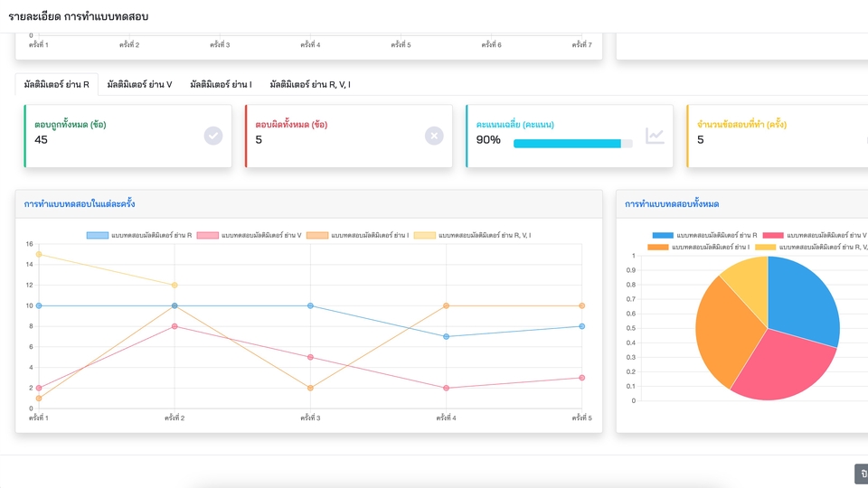Toggle yellow ย่าน R, V, I legend in line chart

coord(472,235)
